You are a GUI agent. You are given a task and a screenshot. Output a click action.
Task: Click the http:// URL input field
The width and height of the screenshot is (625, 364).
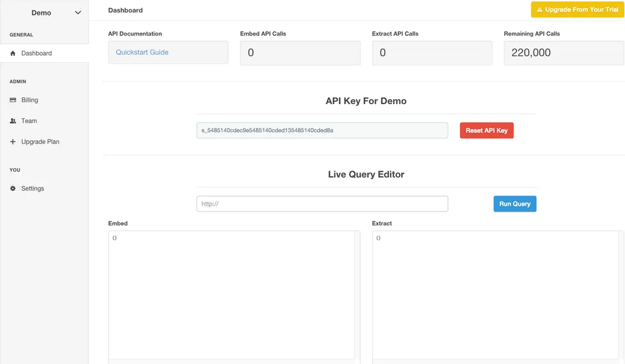322,204
